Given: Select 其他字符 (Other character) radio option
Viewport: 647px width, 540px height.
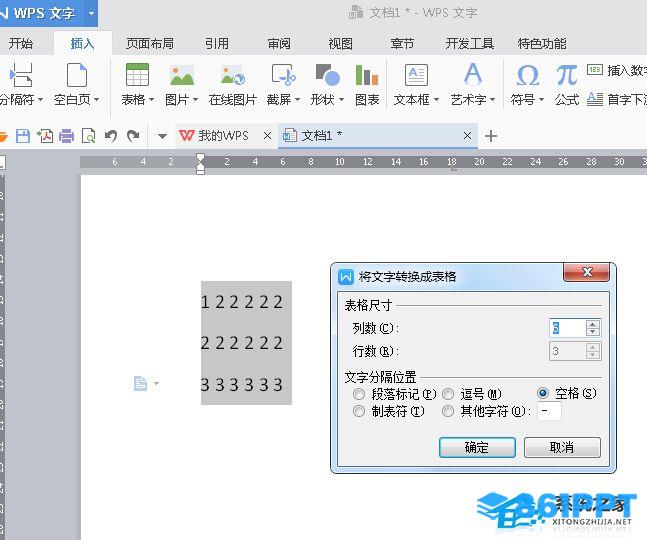Looking at the screenshot, I should click(448, 411).
